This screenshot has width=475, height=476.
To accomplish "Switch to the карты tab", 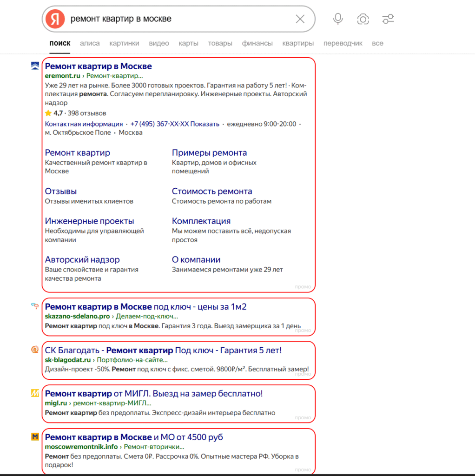I will (188, 43).
